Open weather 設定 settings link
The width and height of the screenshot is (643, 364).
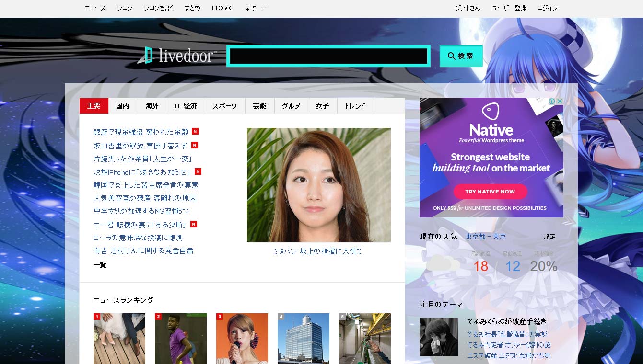click(x=550, y=237)
